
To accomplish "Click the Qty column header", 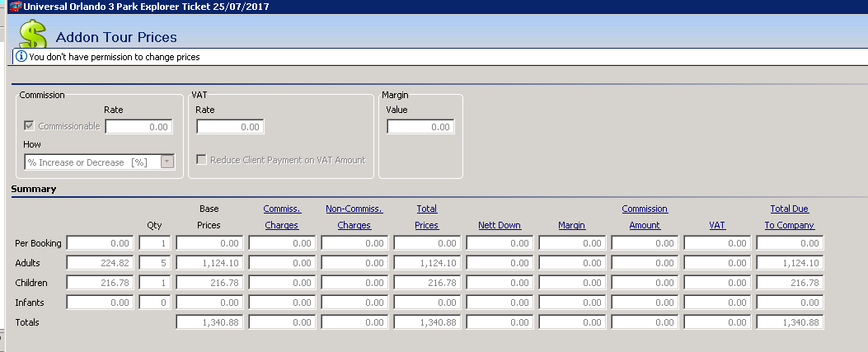I will 154,225.
